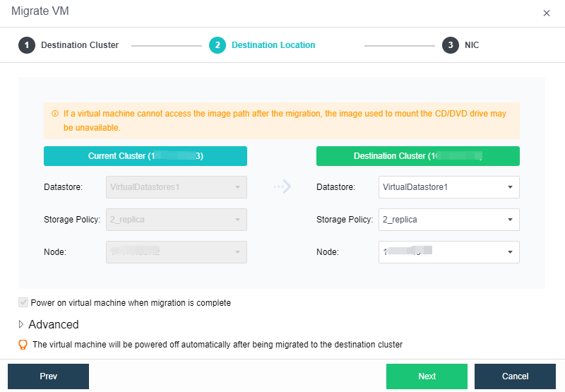Click the step 1 circle icon
Screen dimensions: 565x392
(x=27, y=45)
